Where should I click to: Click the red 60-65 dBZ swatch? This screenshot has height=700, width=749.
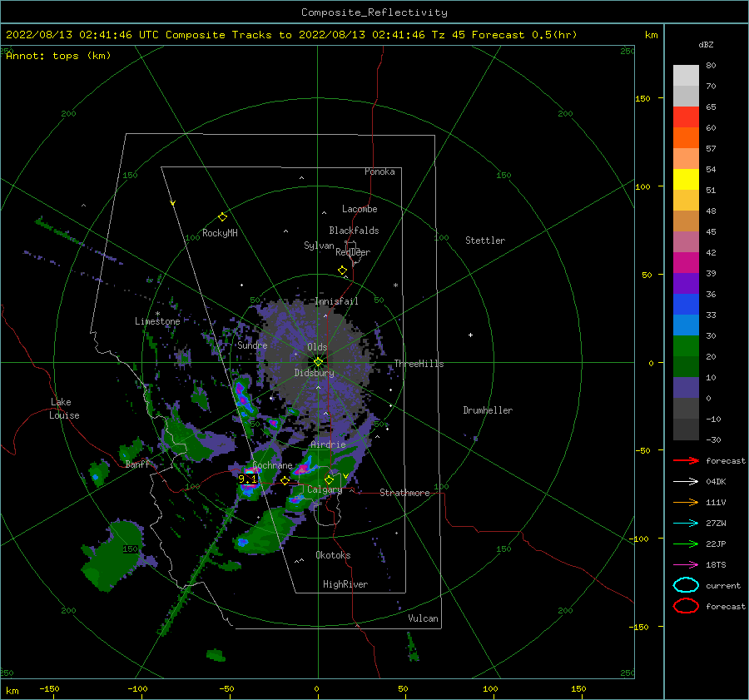(x=686, y=117)
